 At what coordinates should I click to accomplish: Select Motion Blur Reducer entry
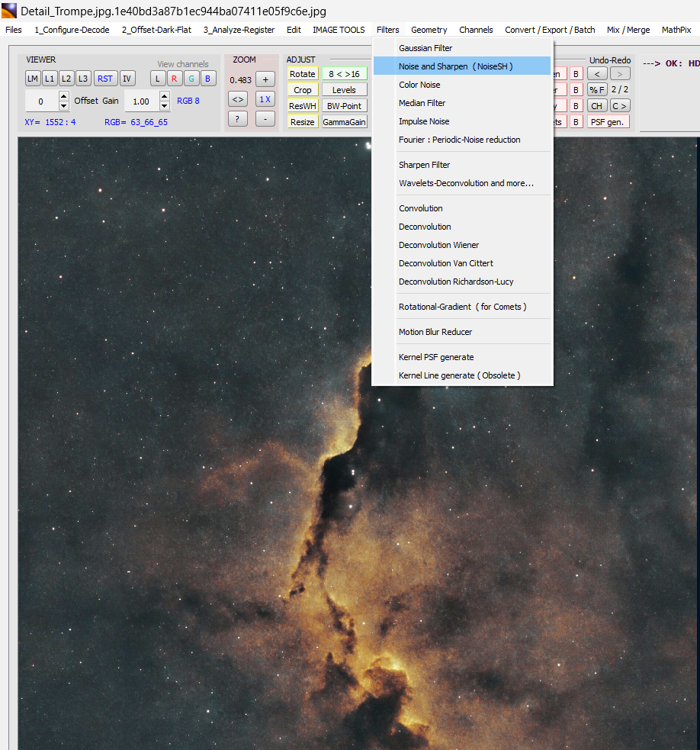coord(462,332)
